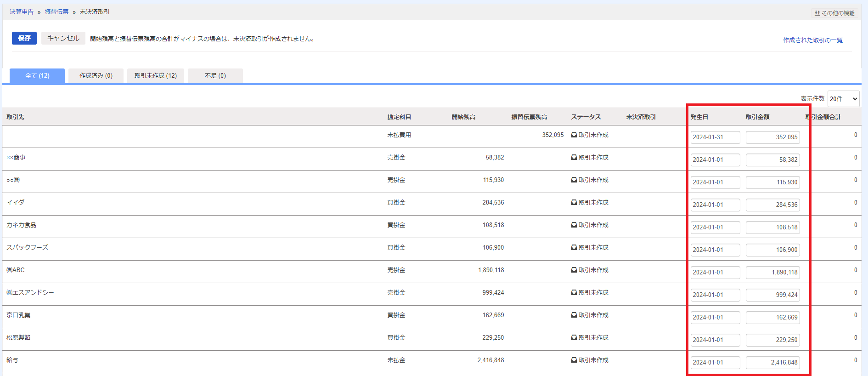
Task: Select the 京口乳業 partner name
Action: coord(18,315)
